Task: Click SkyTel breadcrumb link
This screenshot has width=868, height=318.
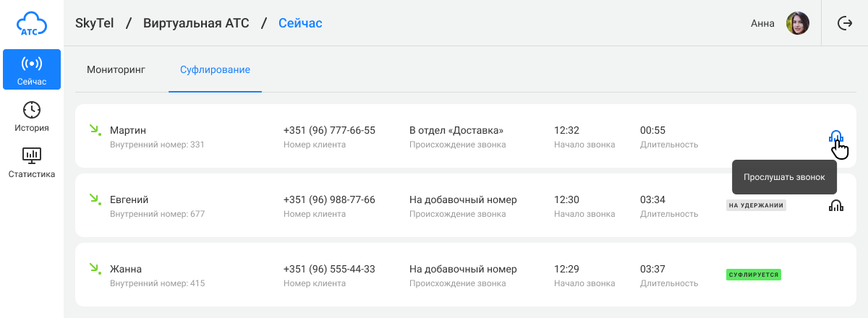Action: coord(94,23)
